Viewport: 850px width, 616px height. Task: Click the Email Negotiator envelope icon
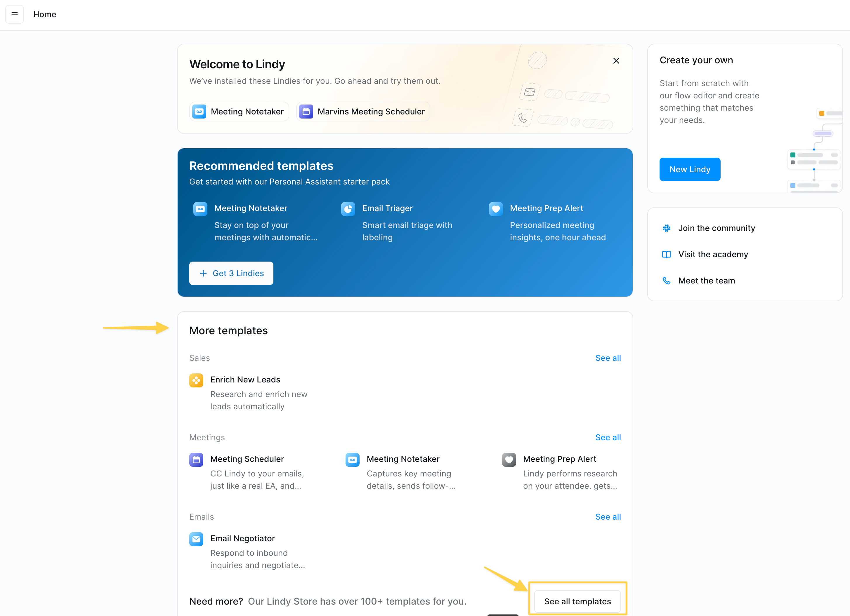click(x=196, y=539)
